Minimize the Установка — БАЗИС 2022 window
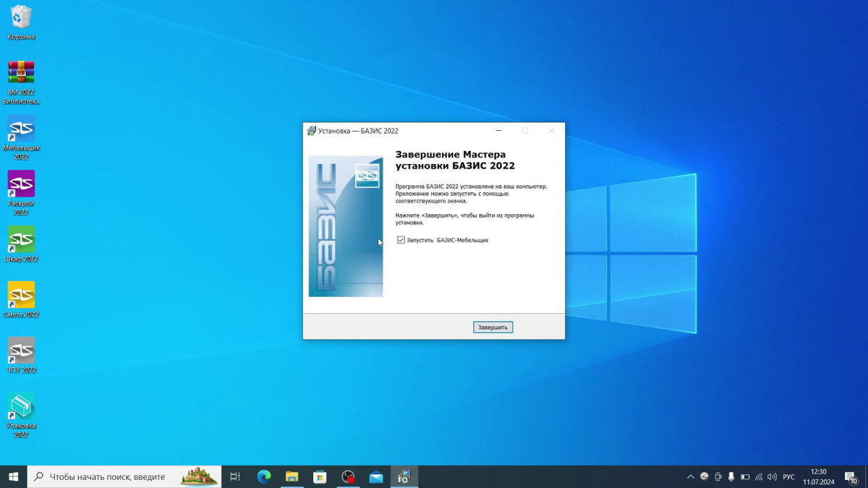This screenshot has height=488, width=868. click(499, 131)
